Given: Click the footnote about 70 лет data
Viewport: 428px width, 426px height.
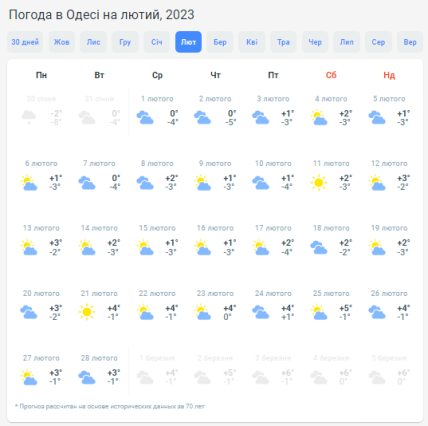Looking at the screenshot, I should 110,406.
